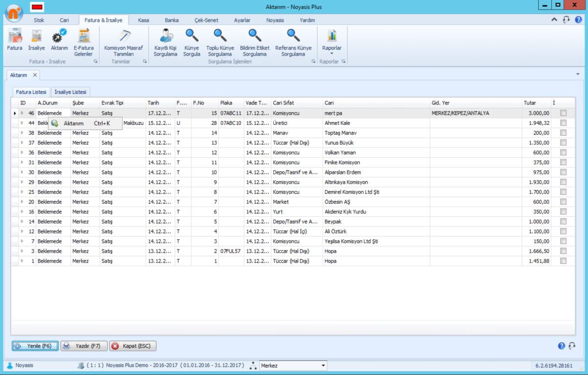Image resolution: width=588 pixels, height=375 pixels.
Task: Click the help icon beside bottom buttons
Action: click(562, 346)
